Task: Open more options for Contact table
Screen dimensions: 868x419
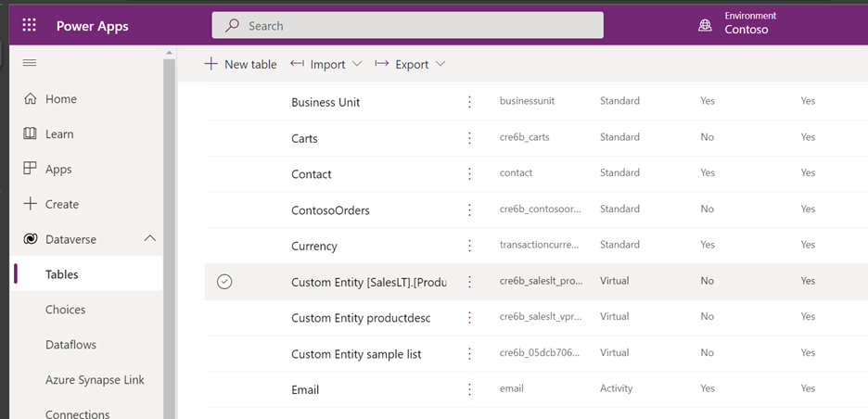Action: [x=469, y=173]
